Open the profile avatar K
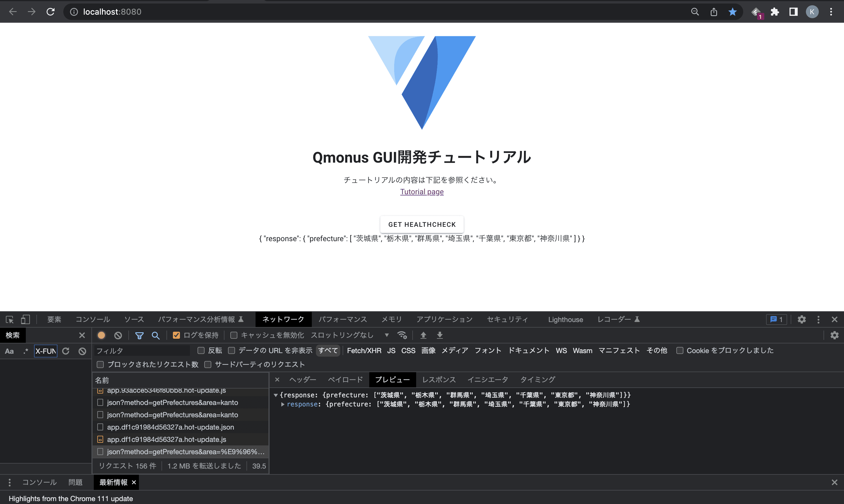Image resolution: width=844 pixels, height=504 pixels. click(812, 12)
